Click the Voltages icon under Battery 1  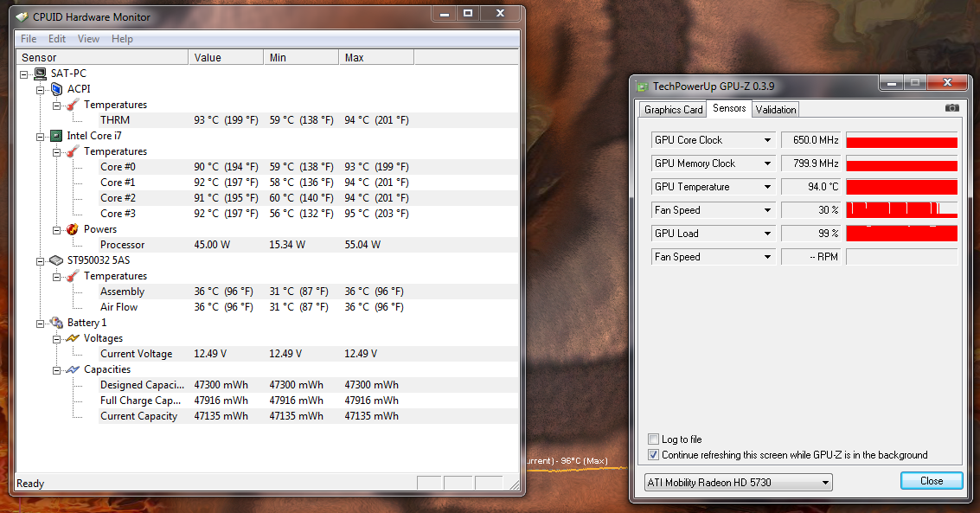point(73,338)
